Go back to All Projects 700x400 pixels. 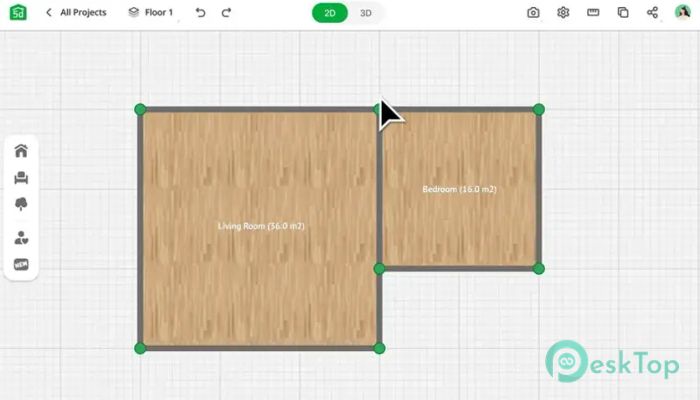(x=76, y=12)
